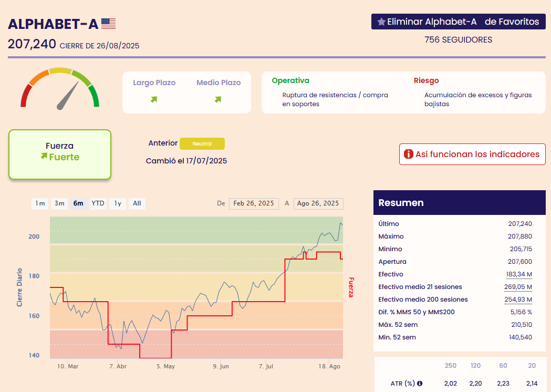
Task: Select the 3m chart range
Action: (59, 203)
